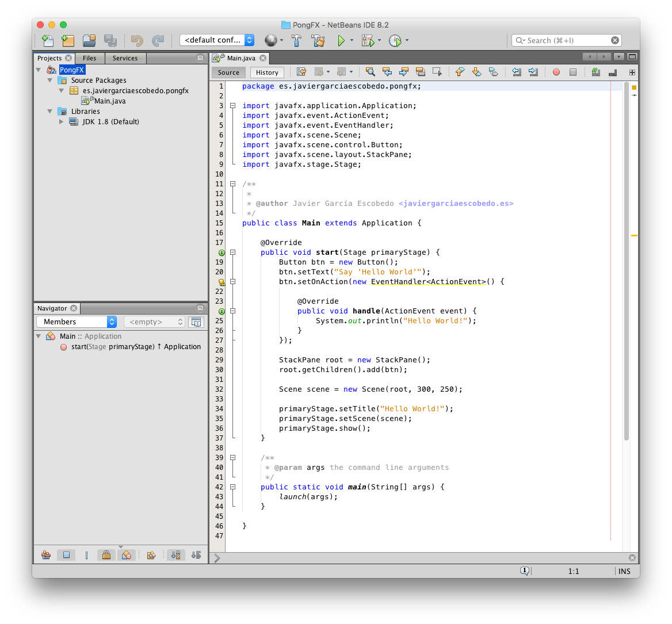Shift the current line right
672x624 pixels.
(534, 72)
